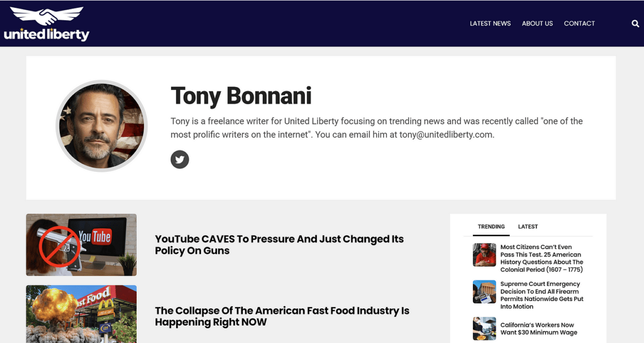644x343 pixels.
Task: Switch to the Trending tab
Action: [x=491, y=227]
